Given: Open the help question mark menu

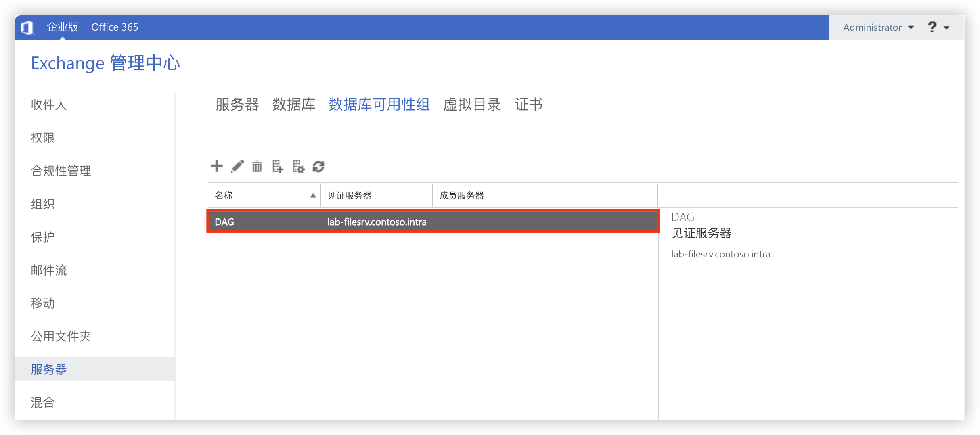Looking at the screenshot, I should (938, 27).
